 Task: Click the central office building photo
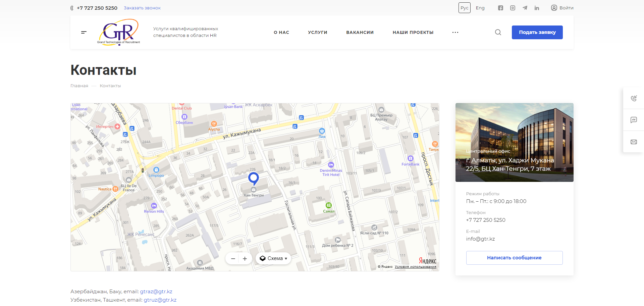point(514,142)
